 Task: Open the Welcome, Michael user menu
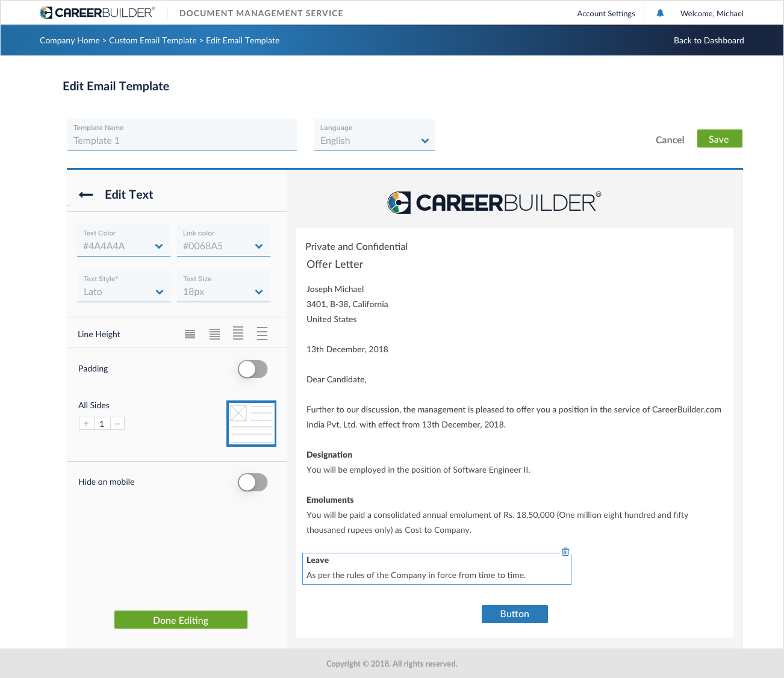(712, 13)
